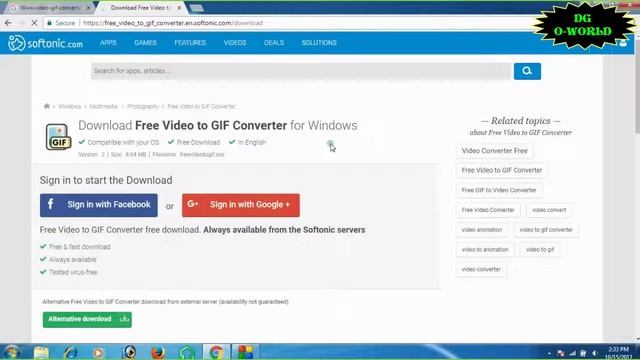This screenshot has width=640, height=360.
Task: Click the Compatible with your OS text
Action: point(123,142)
